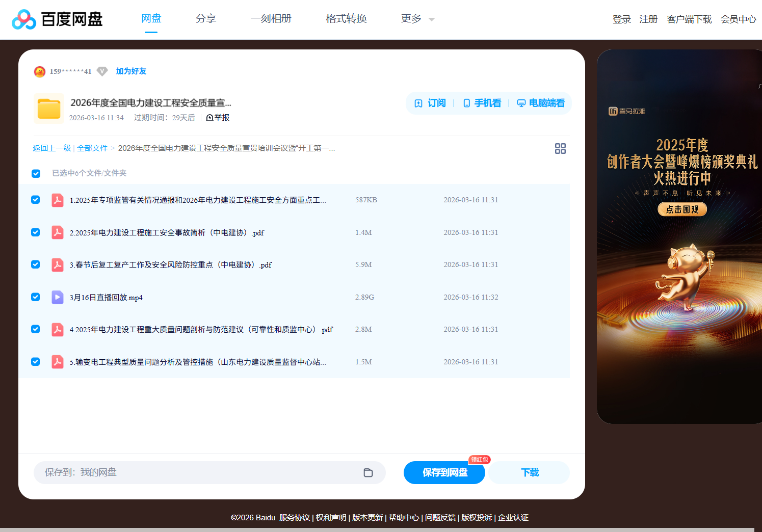The image size is (762, 532).
Task: Expand the 更多 dropdown menu
Action: pyautogui.click(x=417, y=19)
